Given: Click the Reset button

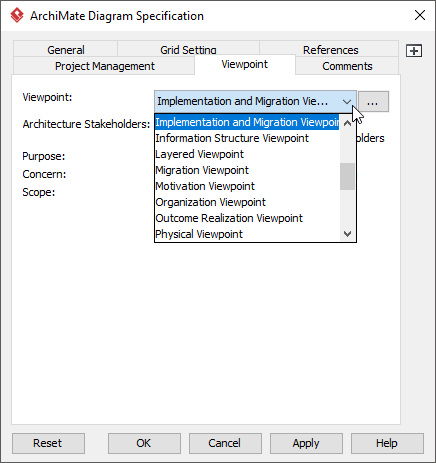Looking at the screenshot, I should (x=48, y=443).
